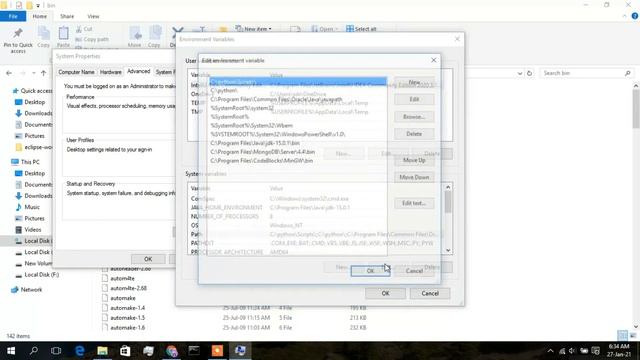Open Quick Access Toolbar customize dropdown
This screenshot has width=640, height=360.
tap(38, 6)
